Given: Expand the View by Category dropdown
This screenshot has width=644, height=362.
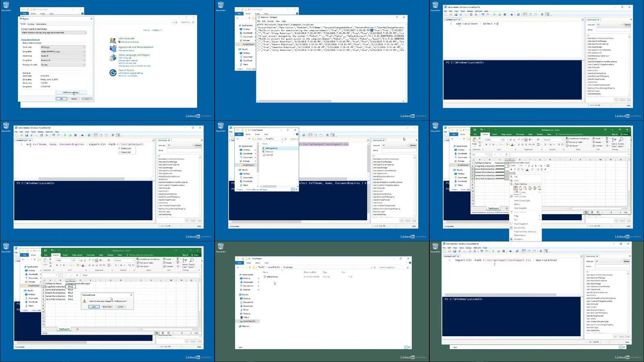Looking at the screenshot, I should [157, 30].
